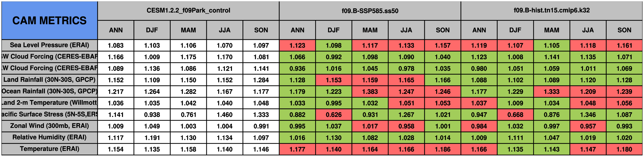The width and height of the screenshot is (644, 157).
Task: Select the f09.B-SSP585.ss50 column group header
Action: pyautogui.click(x=370, y=11)
